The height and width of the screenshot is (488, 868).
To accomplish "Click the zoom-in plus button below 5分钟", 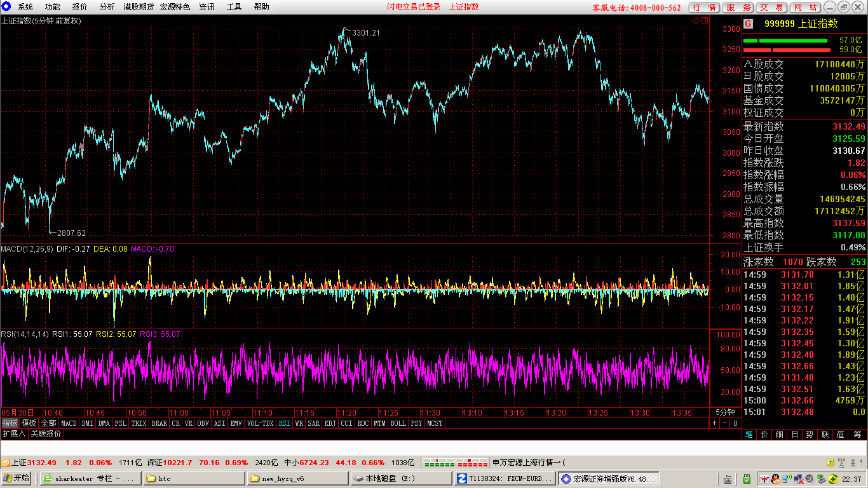I will [x=714, y=423].
